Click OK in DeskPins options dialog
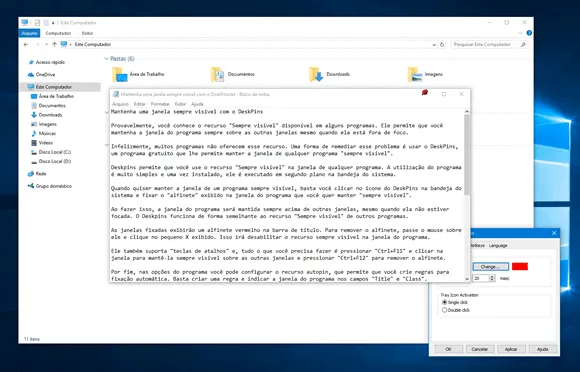The width and height of the screenshot is (580, 372). [x=448, y=349]
